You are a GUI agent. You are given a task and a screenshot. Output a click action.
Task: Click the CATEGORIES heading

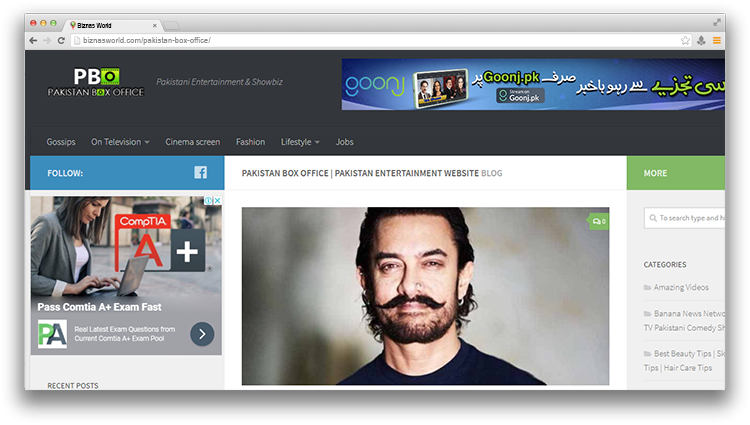(665, 264)
